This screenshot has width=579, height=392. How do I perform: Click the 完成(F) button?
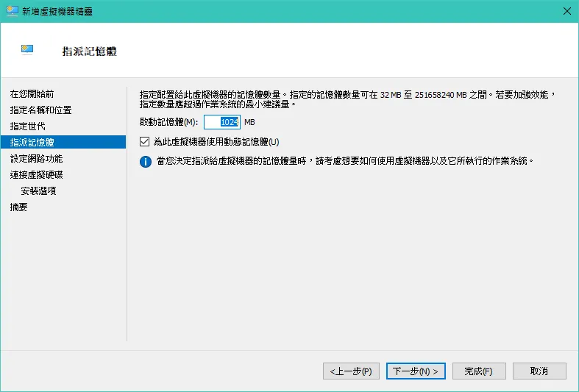pyautogui.click(x=479, y=371)
